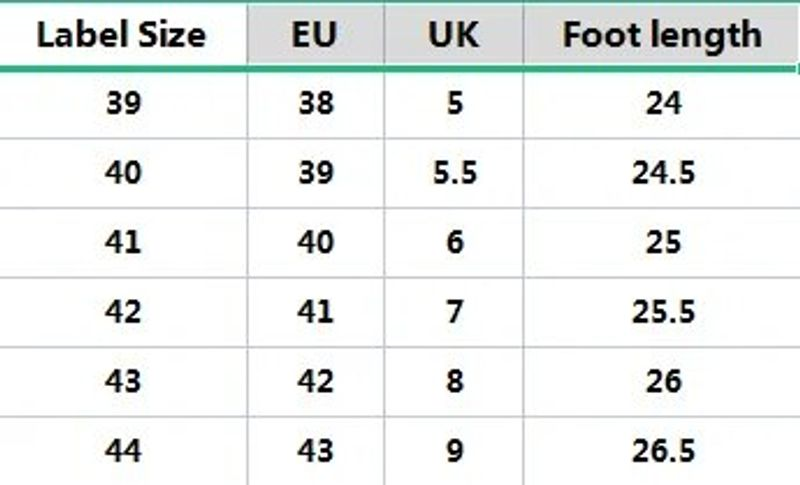Click the EU cell showing 43
The height and width of the screenshot is (485, 800).
point(315,450)
